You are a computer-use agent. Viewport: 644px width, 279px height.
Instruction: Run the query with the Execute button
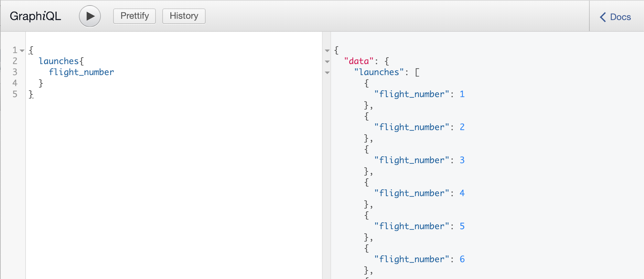pos(90,16)
